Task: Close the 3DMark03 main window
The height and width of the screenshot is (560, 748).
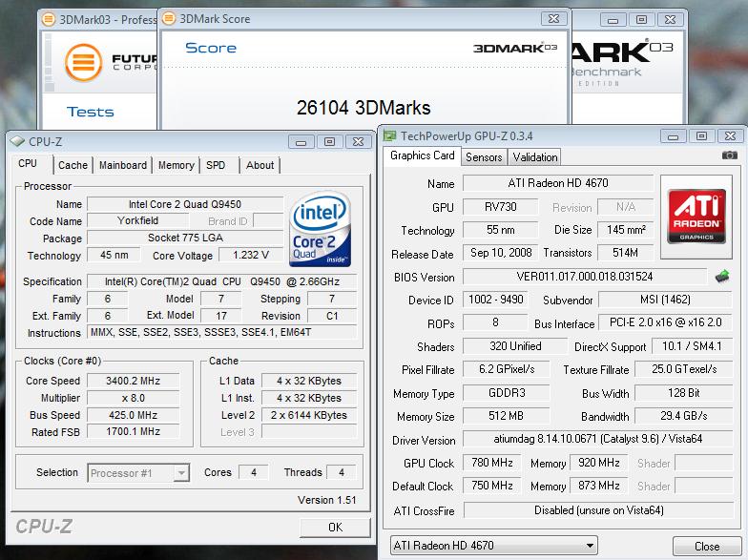Action: tap(670, 19)
